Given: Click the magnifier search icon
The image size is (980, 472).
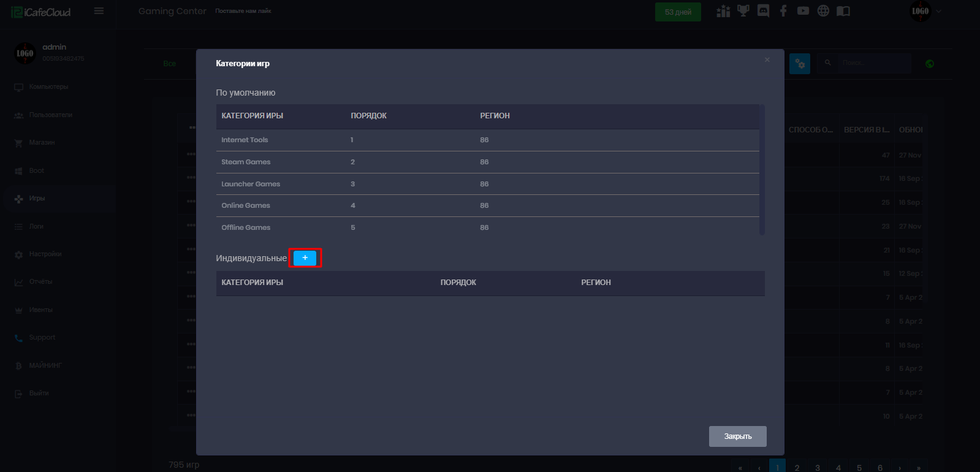Looking at the screenshot, I should [x=827, y=63].
